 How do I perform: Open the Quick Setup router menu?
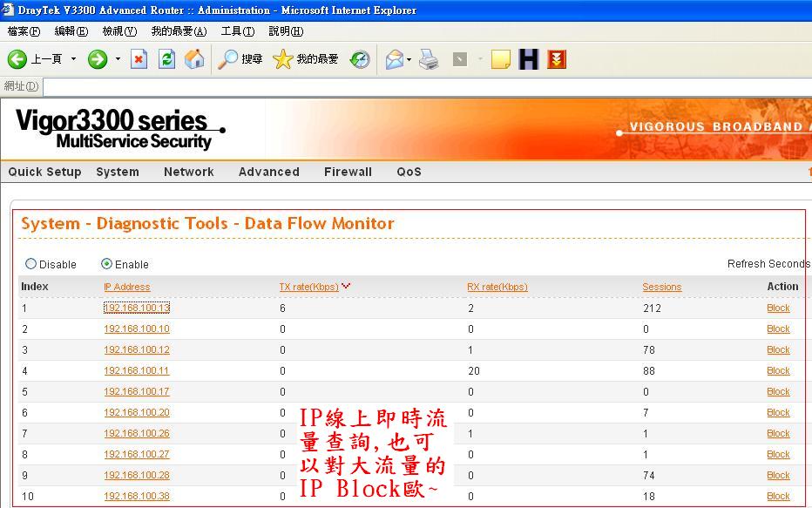coord(44,172)
